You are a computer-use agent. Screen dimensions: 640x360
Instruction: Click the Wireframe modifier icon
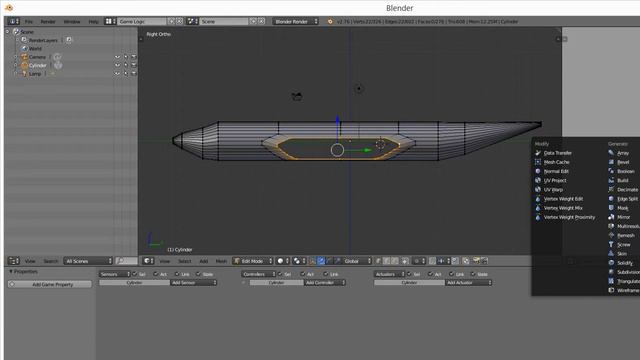(611, 290)
